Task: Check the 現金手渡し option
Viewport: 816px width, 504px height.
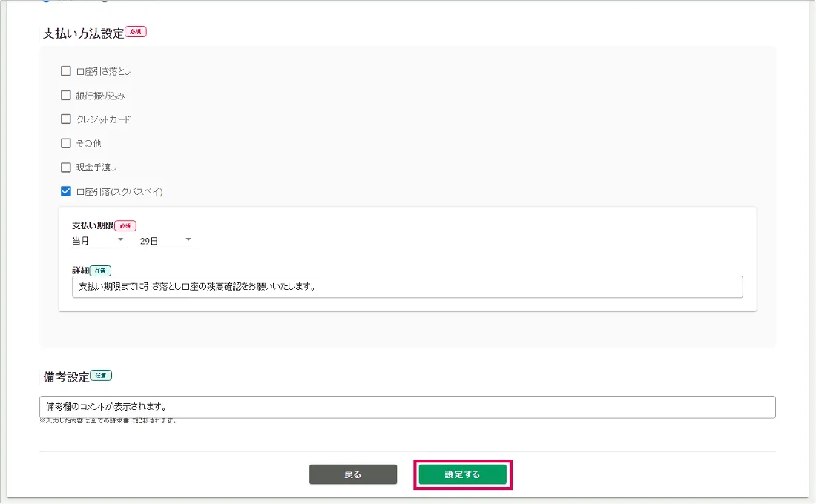Action: (66, 168)
